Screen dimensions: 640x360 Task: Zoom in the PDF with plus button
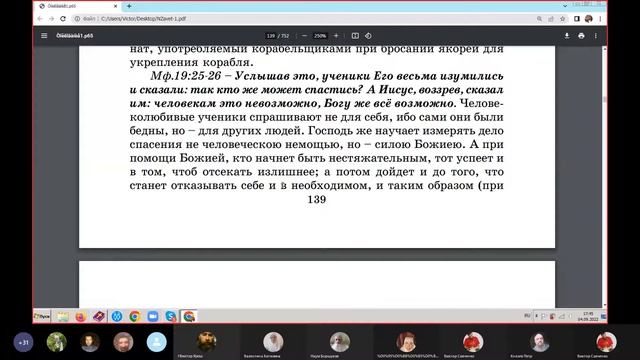point(336,36)
